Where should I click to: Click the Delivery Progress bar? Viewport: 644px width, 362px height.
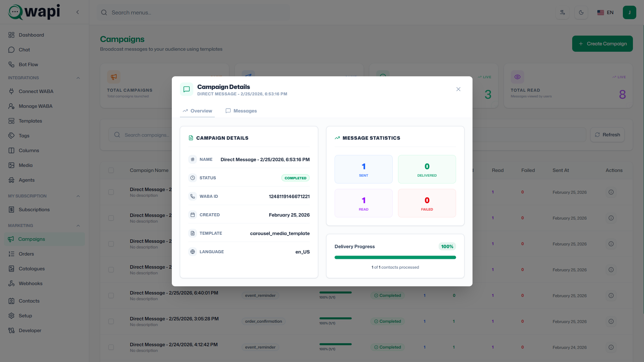click(x=395, y=258)
